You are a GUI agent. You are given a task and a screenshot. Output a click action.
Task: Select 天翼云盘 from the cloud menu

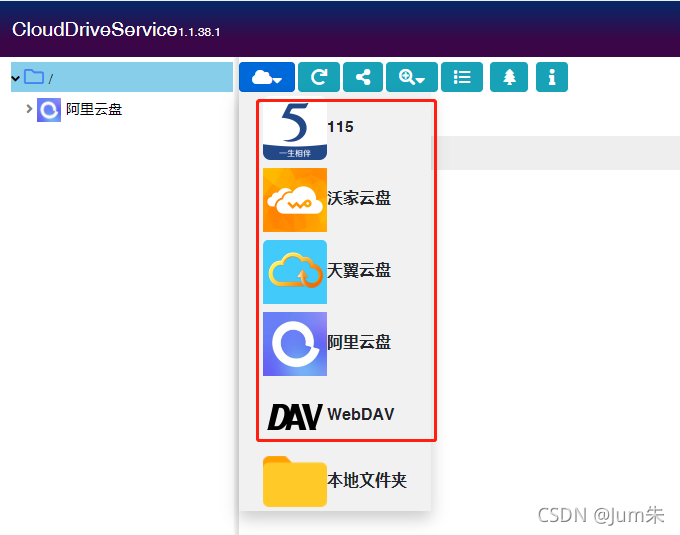pyautogui.click(x=335, y=272)
